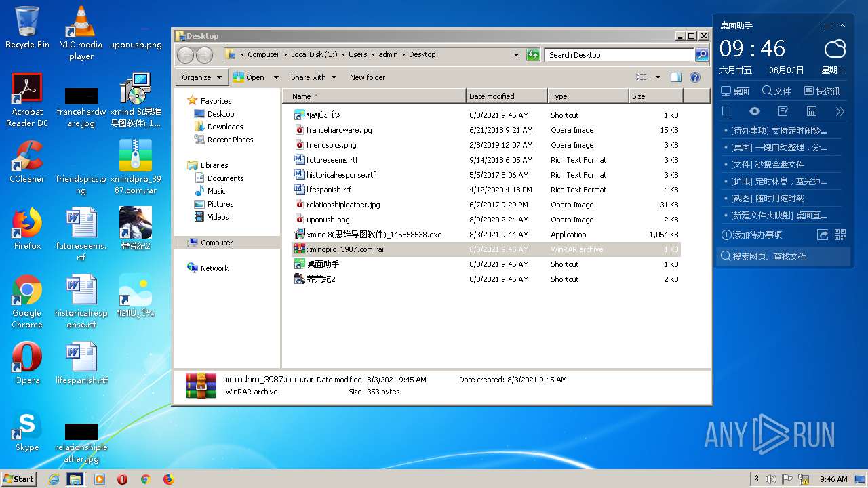Select the Firefox desktop shortcut
The width and height of the screenshot is (868, 488).
[x=27, y=228]
